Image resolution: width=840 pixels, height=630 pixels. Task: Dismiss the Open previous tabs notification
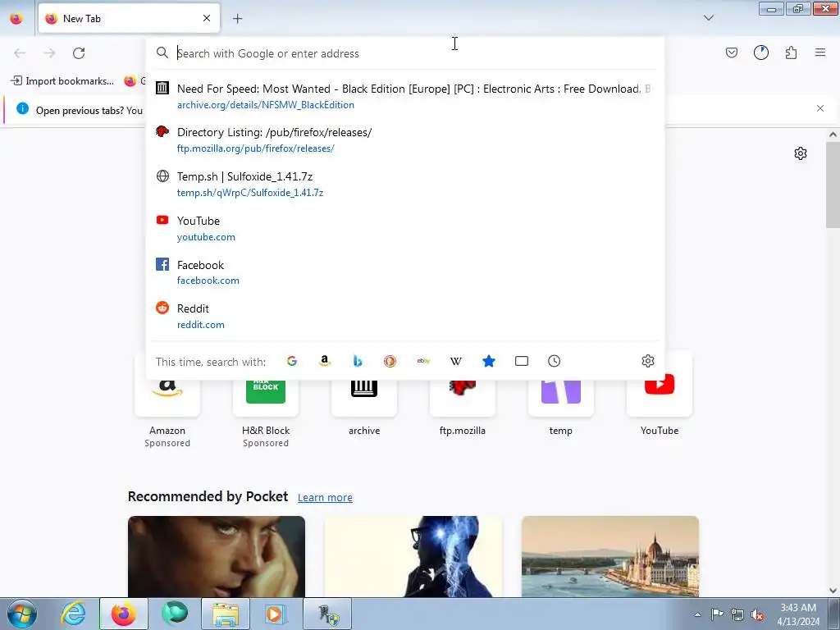820,108
